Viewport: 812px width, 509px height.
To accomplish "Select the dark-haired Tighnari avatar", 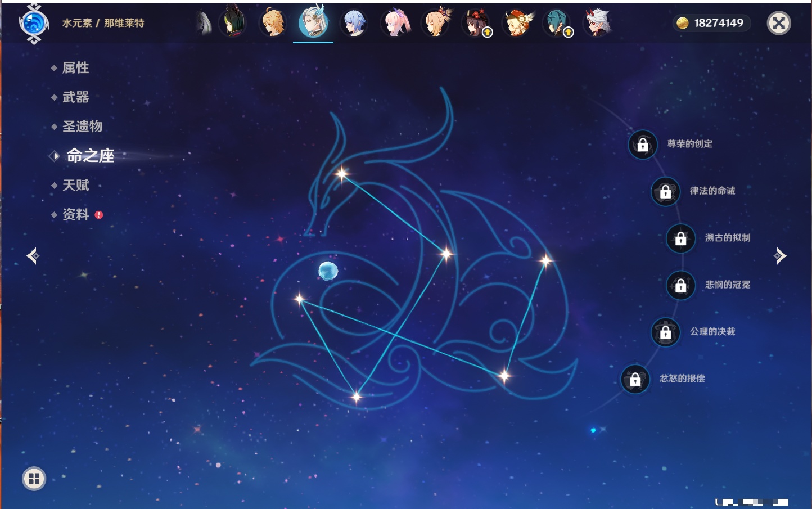I will 233,22.
